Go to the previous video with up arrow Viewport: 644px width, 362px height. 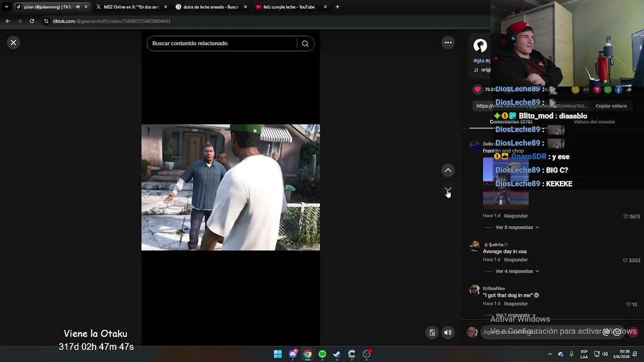(448, 170)
